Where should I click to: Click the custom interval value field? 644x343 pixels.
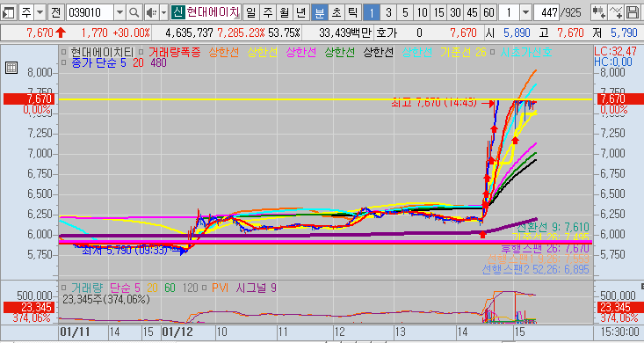point(510,12)
